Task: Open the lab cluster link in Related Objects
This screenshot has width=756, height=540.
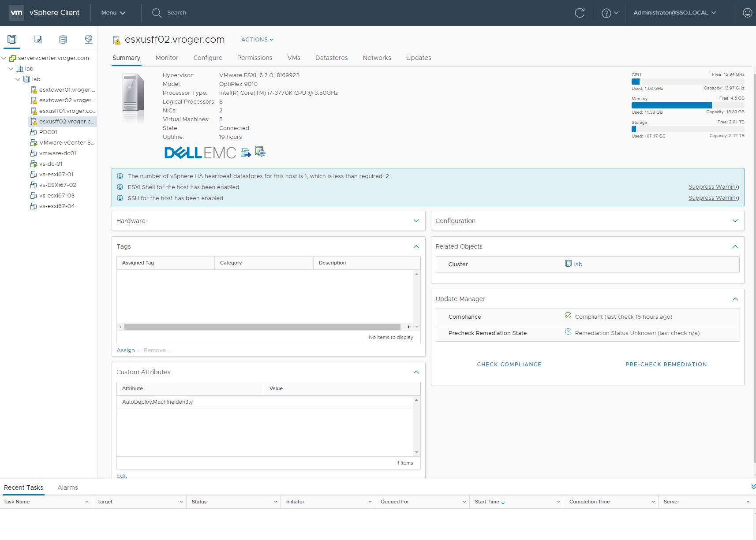Action: 578,264
